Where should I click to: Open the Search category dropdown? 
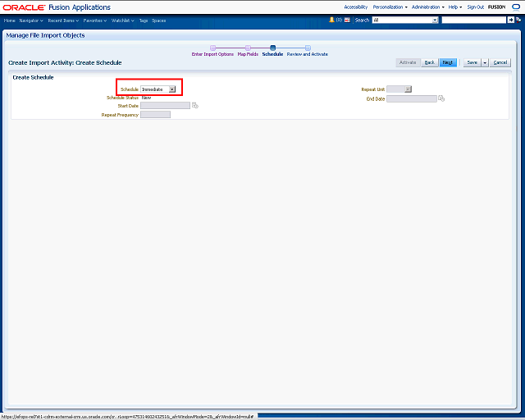(x=435, y=20)
